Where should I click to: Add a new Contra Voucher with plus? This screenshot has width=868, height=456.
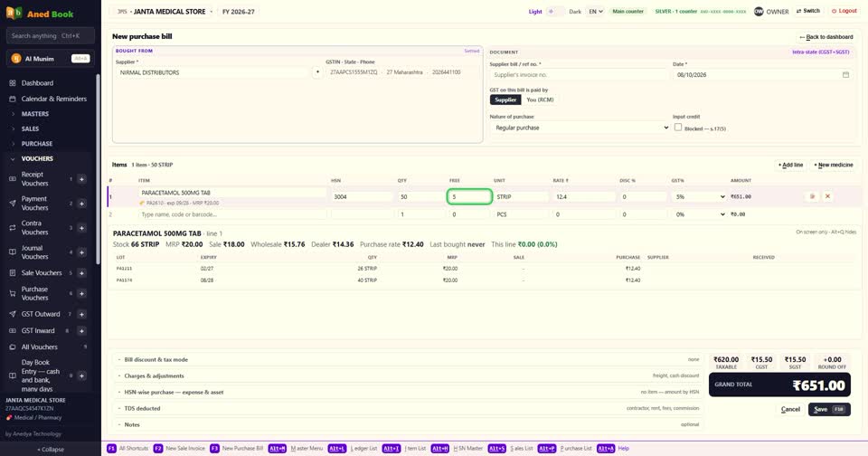[x=81, y=228]
